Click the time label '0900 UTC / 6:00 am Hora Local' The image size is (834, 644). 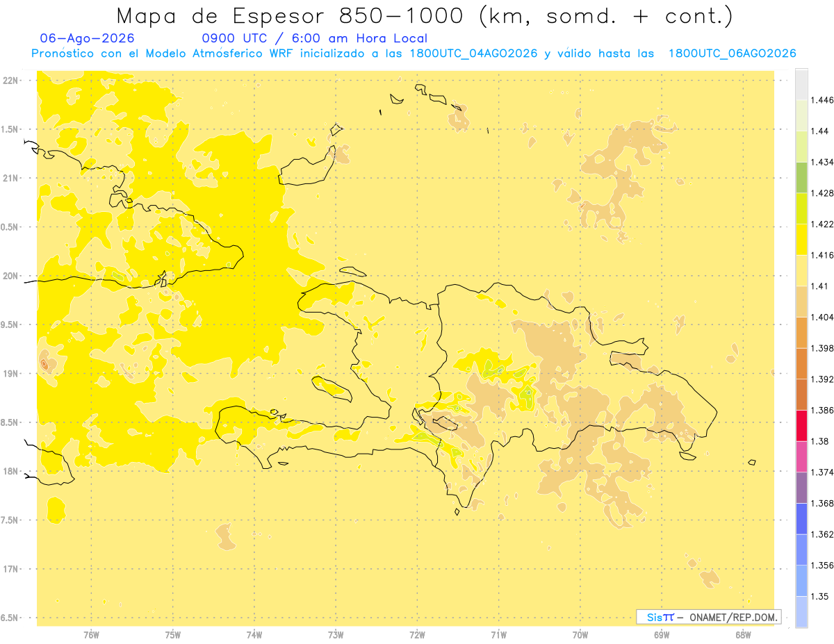(315, 39)
